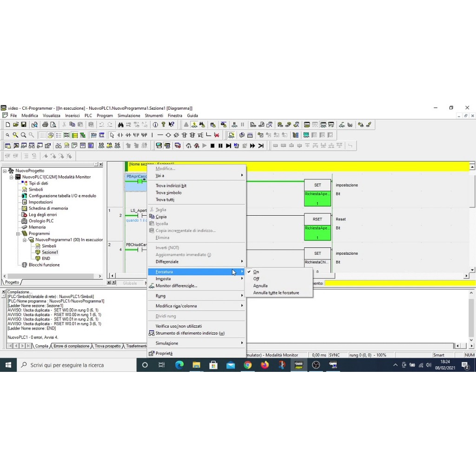The width and height of the screenshot is (476, 476).
Task: Toggle the grid display icon
Action: tap(43, 135)
